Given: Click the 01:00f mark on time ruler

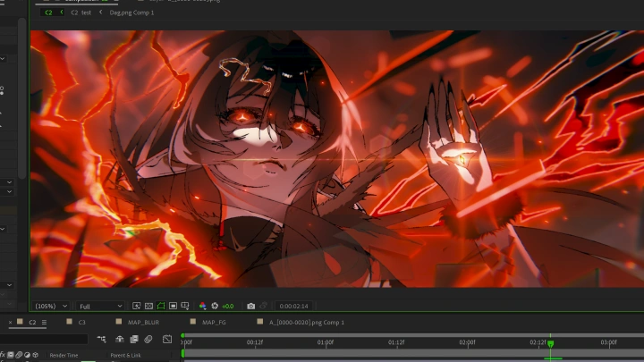Looking at the screenshot, I should coord(326,341).
